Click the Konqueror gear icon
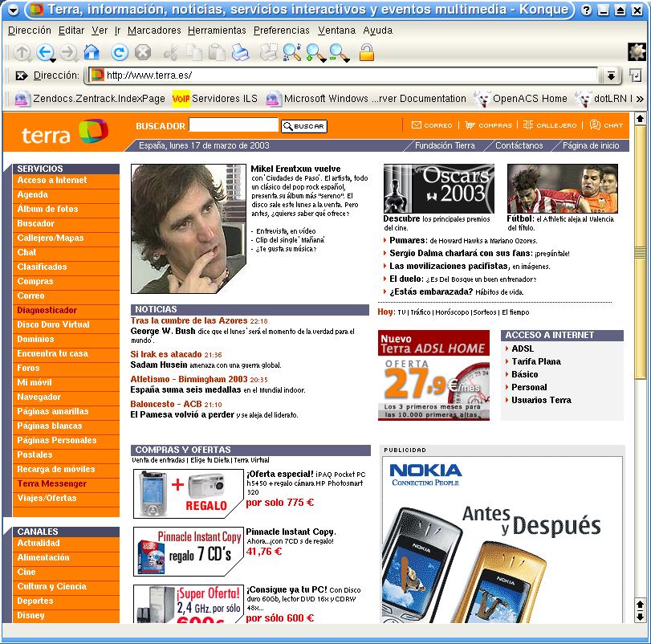This screenshot has width=651, height=644. pos(637,52)
